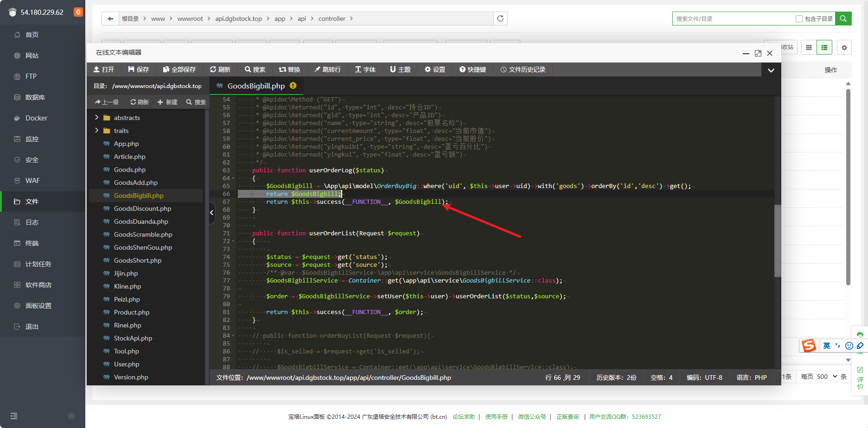This screenshot has width=868, height=428.
Task: Expand the traits folder
Action: tap(97, 131)
